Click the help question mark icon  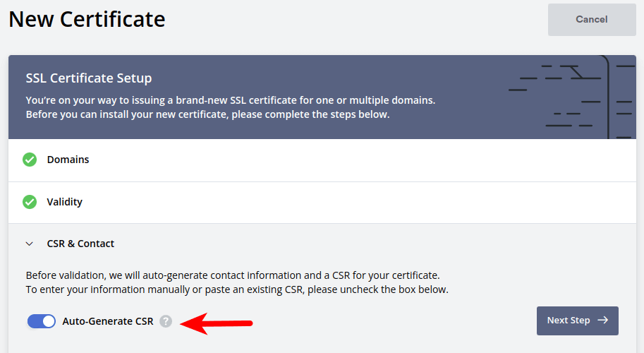click(x=165, y=321)
